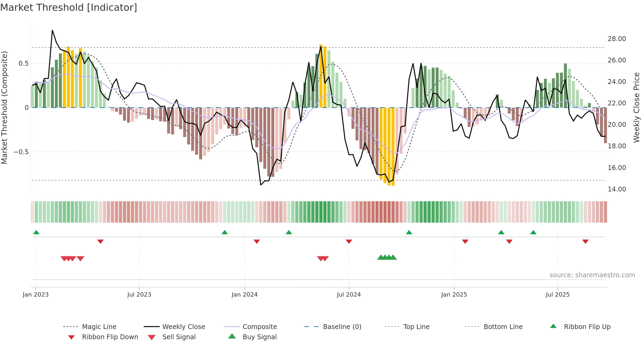The height and width of the screenshot is (362, 644).
Task: Click the −0.5 composite axis label
Action: tap(21, 152)
